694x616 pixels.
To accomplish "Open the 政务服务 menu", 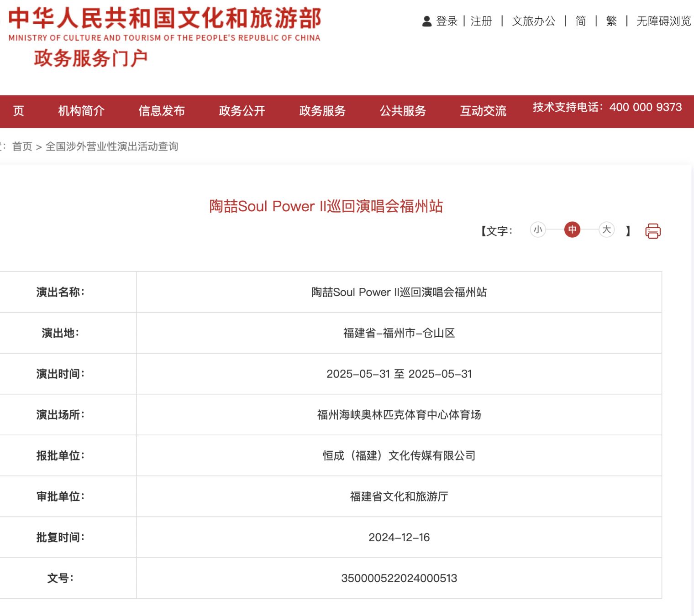I will point(322,111).
